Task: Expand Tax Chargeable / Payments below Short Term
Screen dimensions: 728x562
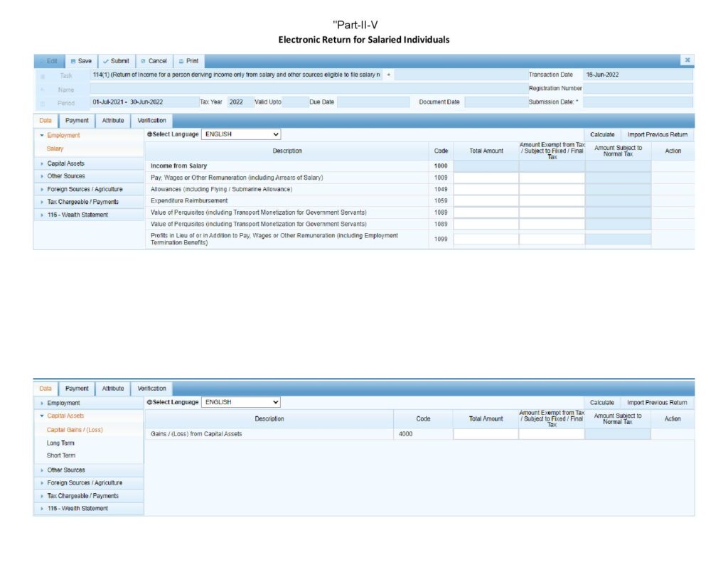Action: (x=82, y=496)
